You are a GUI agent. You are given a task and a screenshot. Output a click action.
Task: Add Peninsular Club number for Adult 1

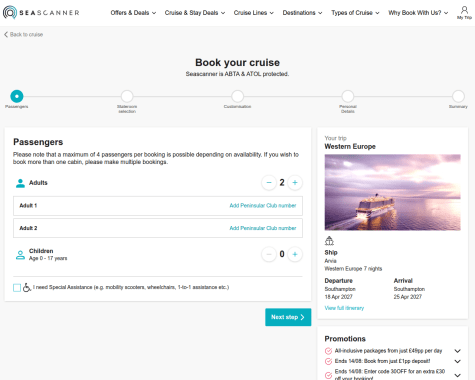point(263,206)
